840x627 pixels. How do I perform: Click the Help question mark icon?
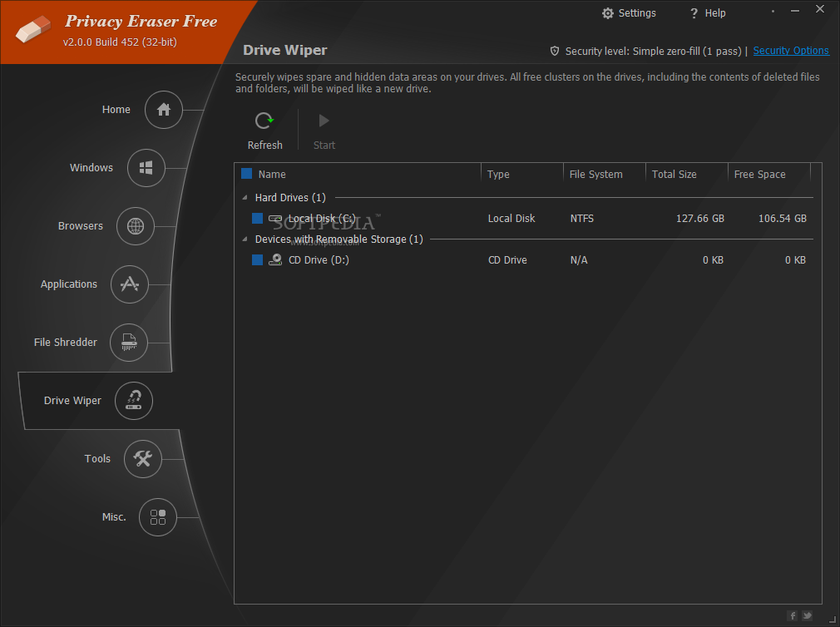(694, 13)
